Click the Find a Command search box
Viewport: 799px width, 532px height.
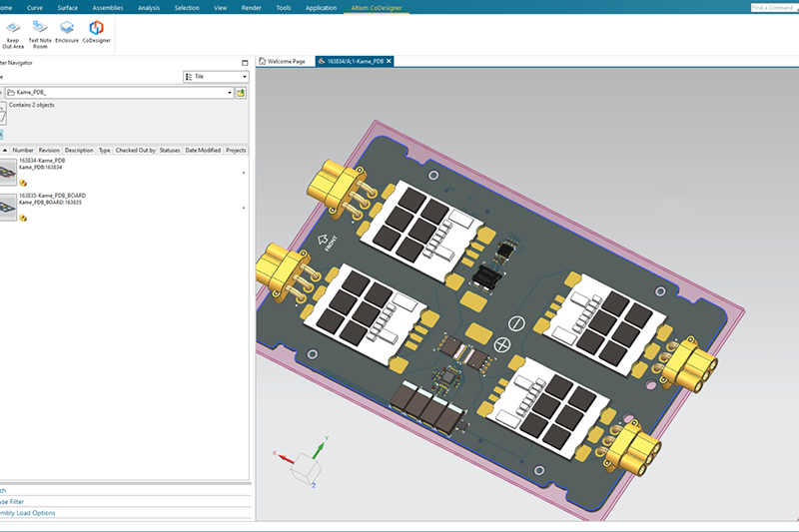[x=773, y=7]
